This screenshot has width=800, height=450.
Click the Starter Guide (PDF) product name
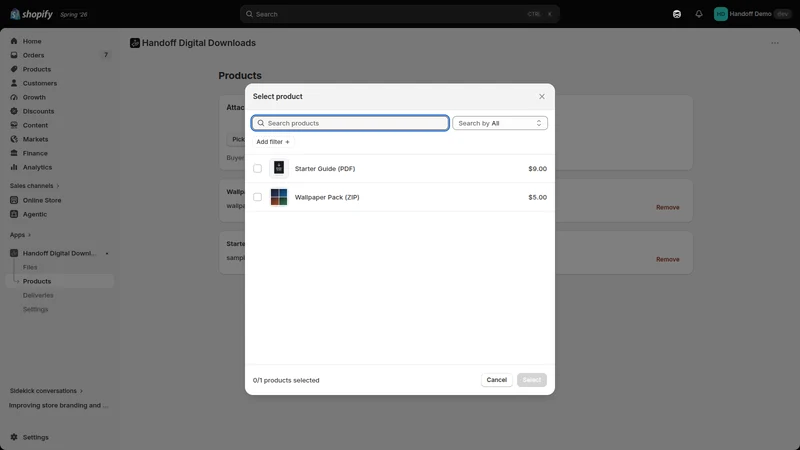325,169
